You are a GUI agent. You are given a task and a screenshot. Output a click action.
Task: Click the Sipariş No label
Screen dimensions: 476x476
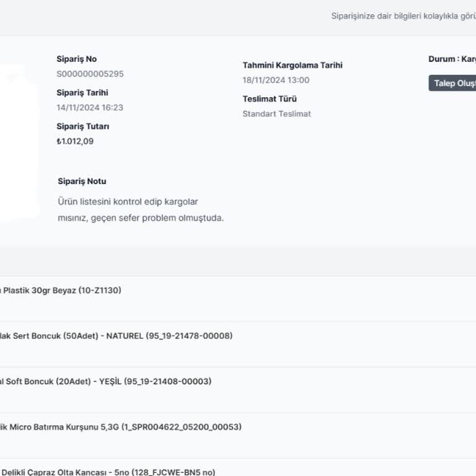(x=76, y=59)
